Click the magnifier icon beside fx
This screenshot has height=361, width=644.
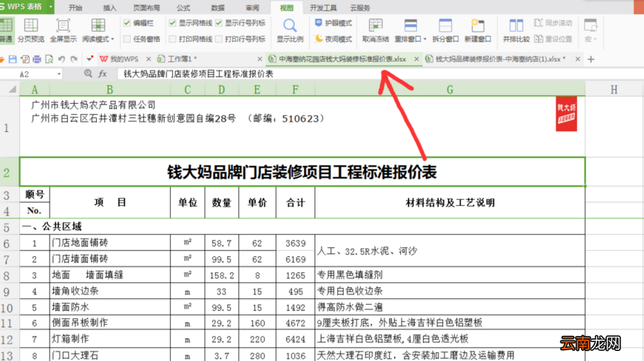click(x=88, y=73)
